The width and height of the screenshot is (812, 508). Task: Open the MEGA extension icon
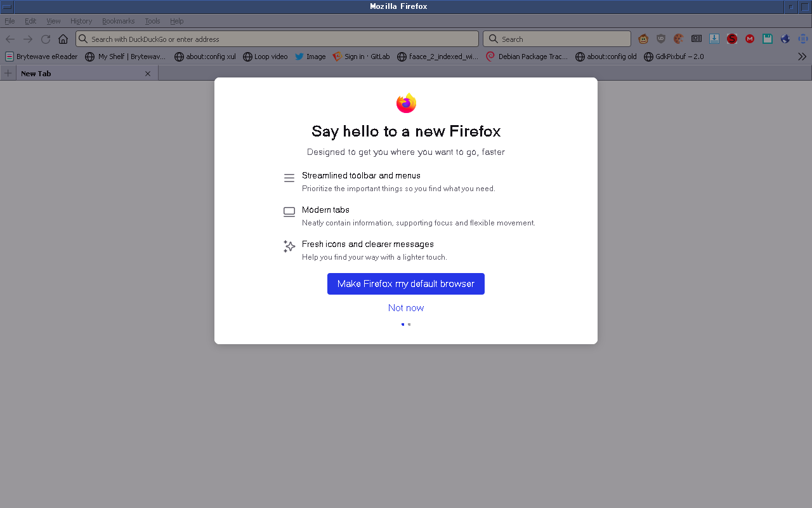[750, 39]
